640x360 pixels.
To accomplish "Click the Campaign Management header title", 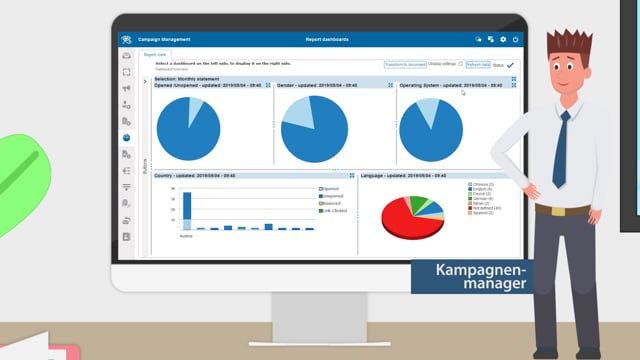I will coord(164,40).
